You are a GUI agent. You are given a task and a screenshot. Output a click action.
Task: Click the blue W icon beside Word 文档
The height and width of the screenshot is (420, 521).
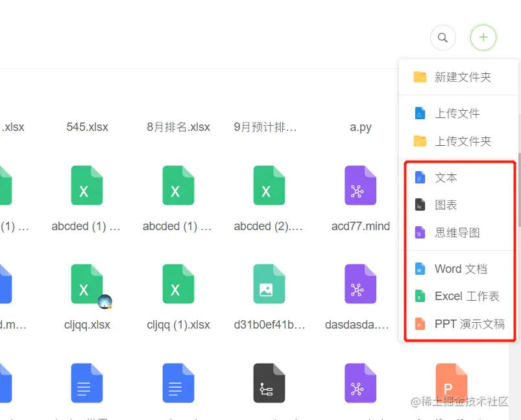point(420,268)
